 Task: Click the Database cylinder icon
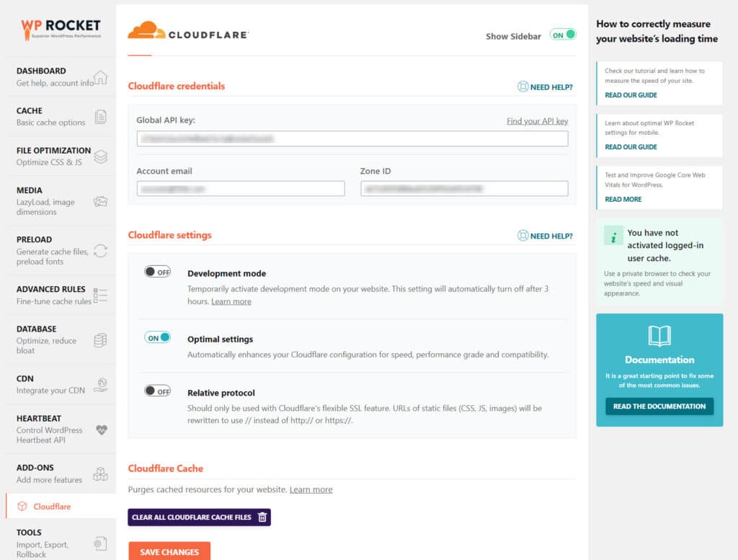click(100, 340)
